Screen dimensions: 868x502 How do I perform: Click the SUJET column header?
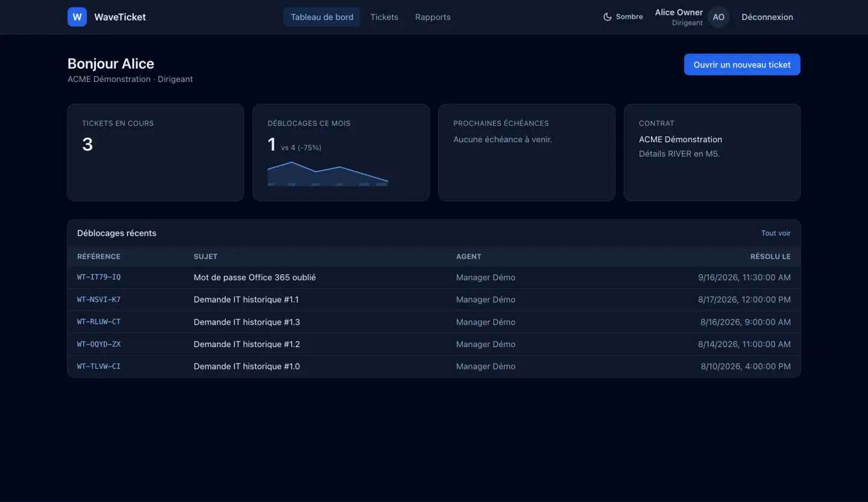click(206, 256)
